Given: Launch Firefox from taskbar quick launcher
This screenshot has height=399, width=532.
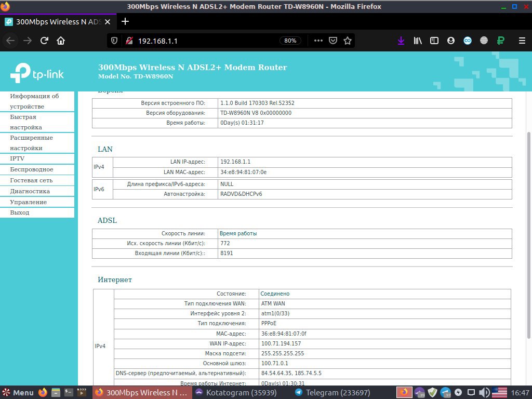Looking at the screenshot, I should (x=43, y=393).
